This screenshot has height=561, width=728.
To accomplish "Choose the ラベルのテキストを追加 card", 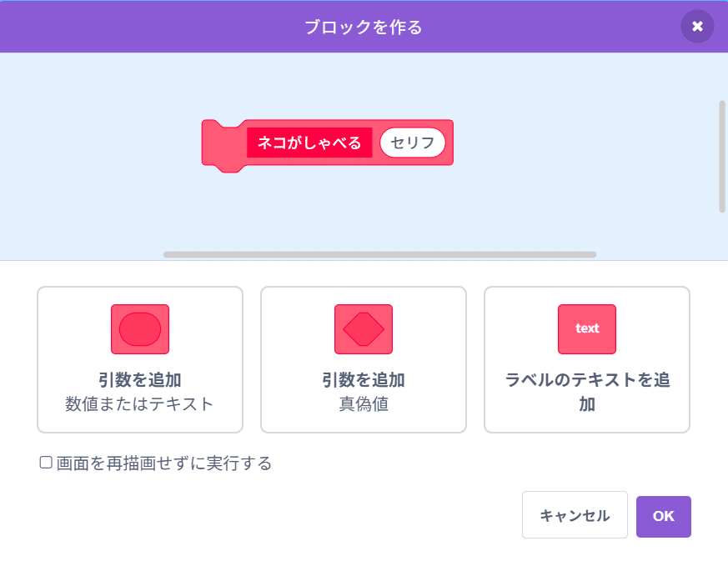I will [x=586, y=359].
